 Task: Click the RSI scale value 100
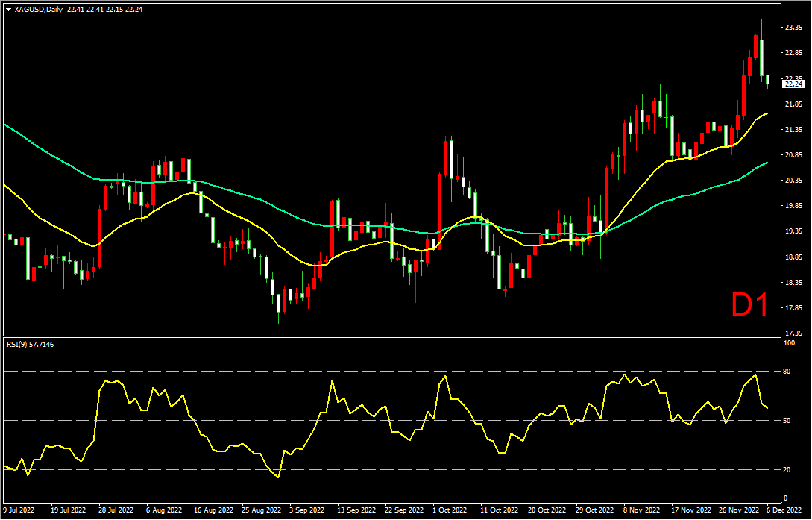(790, 343)
